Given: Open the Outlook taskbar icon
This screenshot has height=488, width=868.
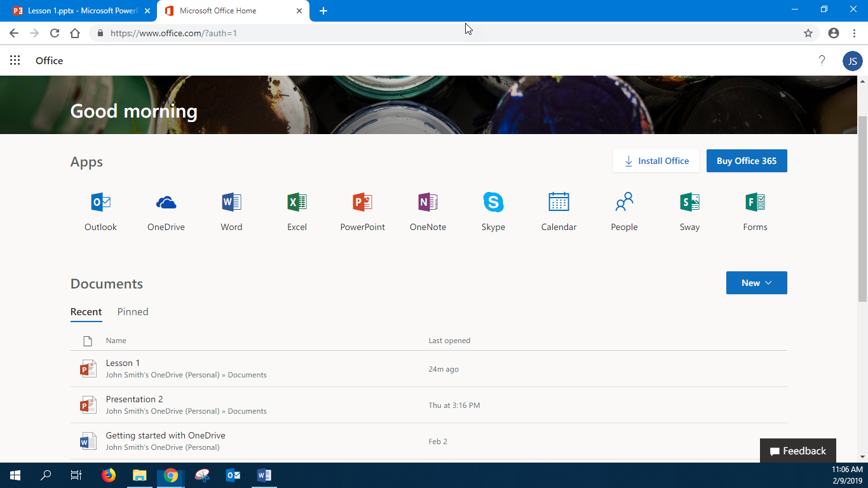Looking at the screenshot, I should click(x=233, y=475).
